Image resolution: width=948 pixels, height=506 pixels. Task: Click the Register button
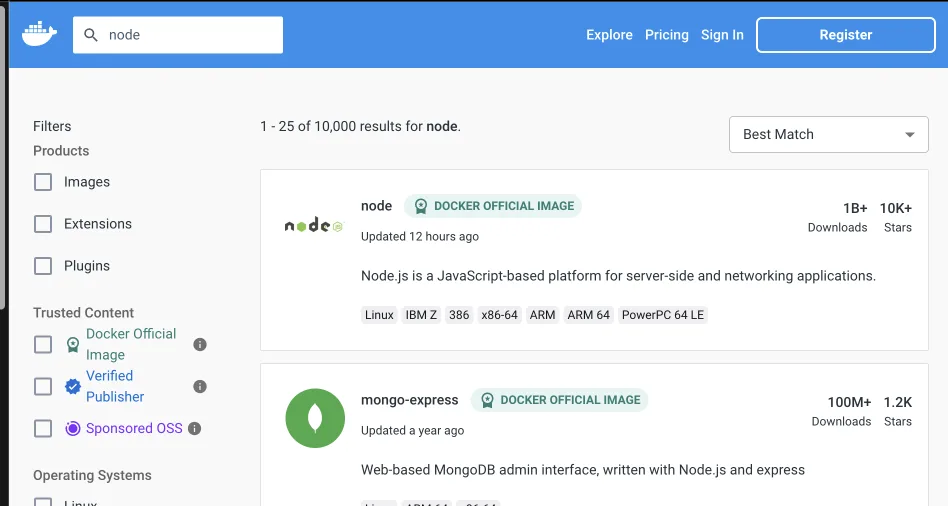[846, 35]
